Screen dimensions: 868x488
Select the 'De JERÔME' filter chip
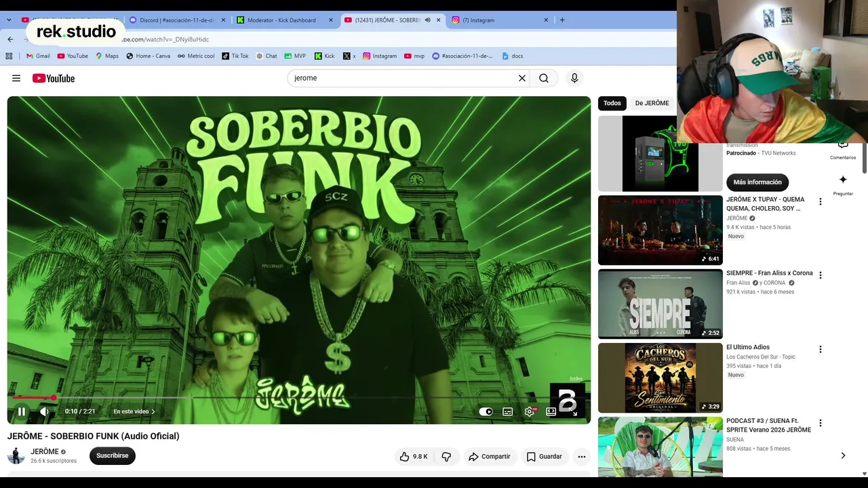652,103
